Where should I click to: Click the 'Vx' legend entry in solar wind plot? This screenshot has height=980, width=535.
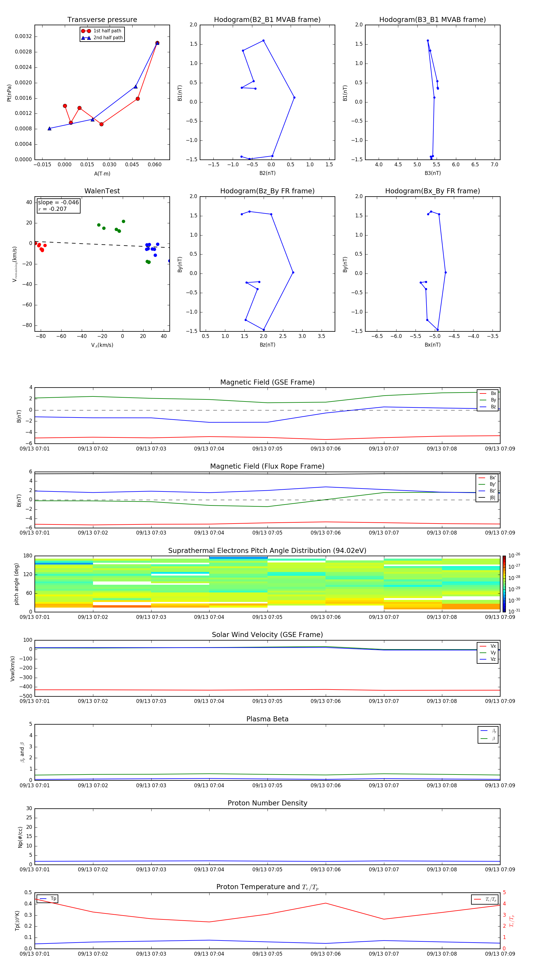click(488, 646)
